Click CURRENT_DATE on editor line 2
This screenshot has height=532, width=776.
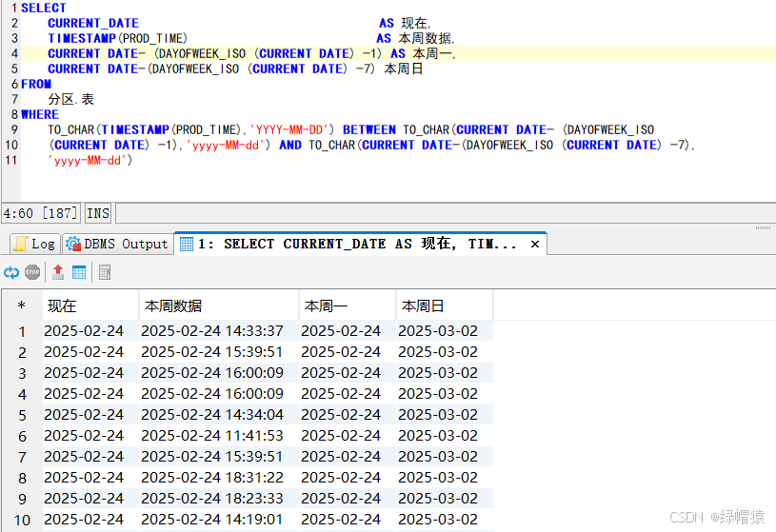93,23
